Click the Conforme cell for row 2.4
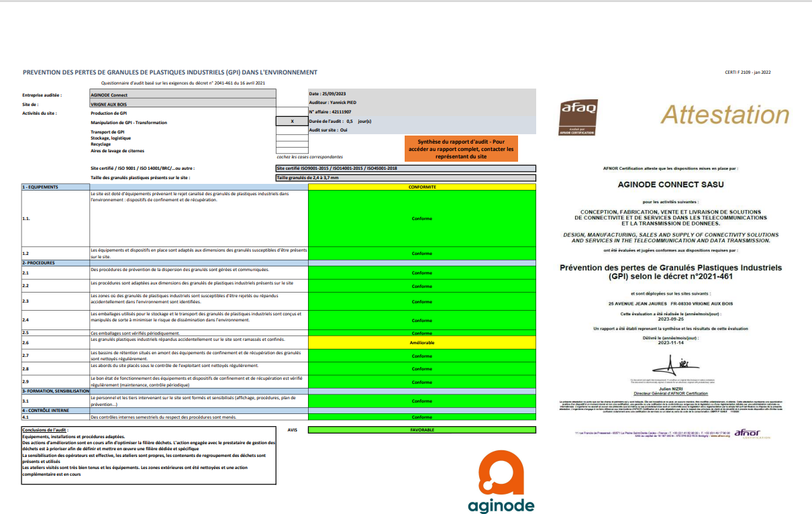The image size is (812, 514). point(422,321)
